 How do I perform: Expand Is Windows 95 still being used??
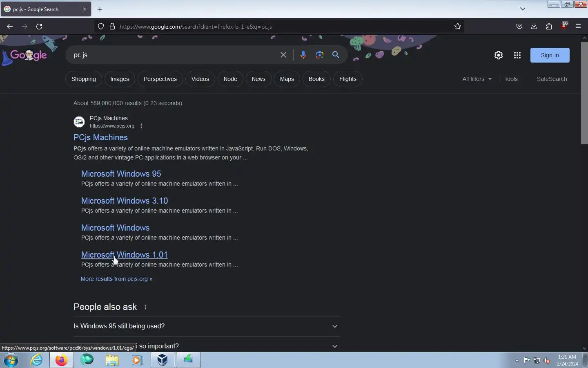click(x=206, y=326)
